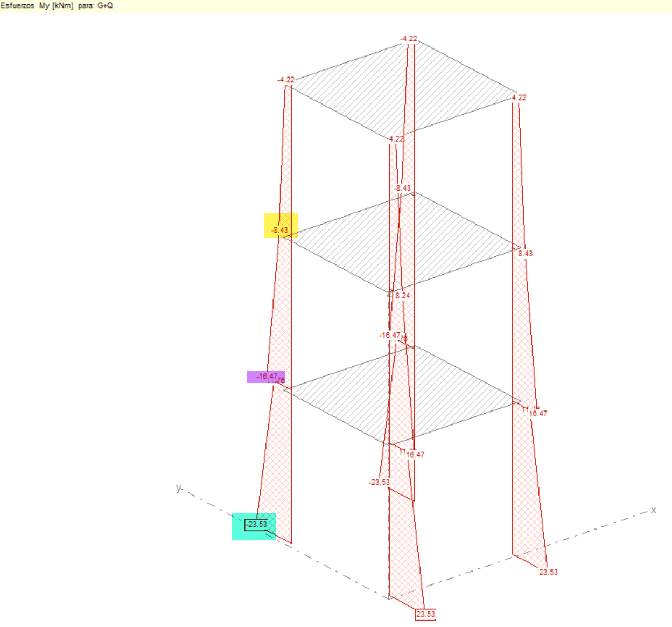This screenshot has height=627, width=672.
Task: Select the -4.22 label atop the rear column
Action: (x=409, y=39)
